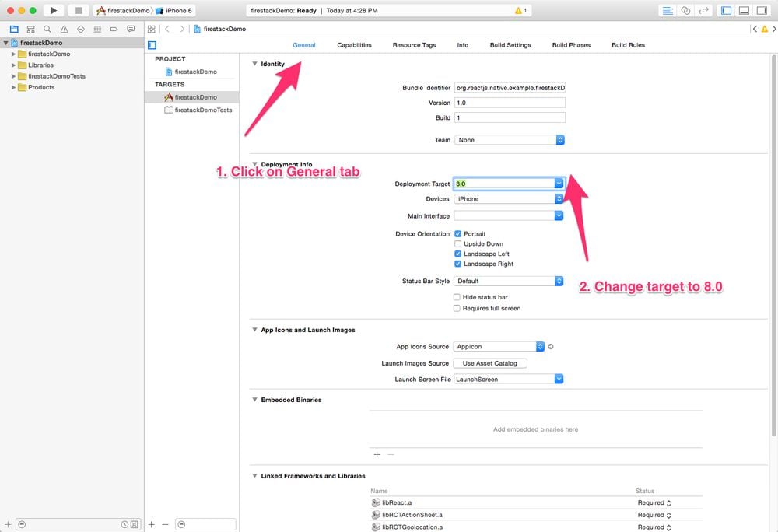This screenshot has width=778, height=532.
Task: Open the breakpoint navigator icon
Action: coord(114,30)
